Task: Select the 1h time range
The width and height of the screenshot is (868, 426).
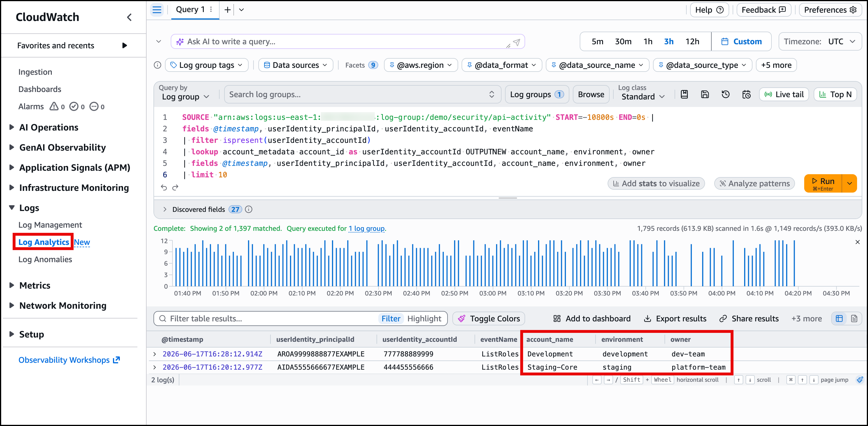Action: point(648,41)
